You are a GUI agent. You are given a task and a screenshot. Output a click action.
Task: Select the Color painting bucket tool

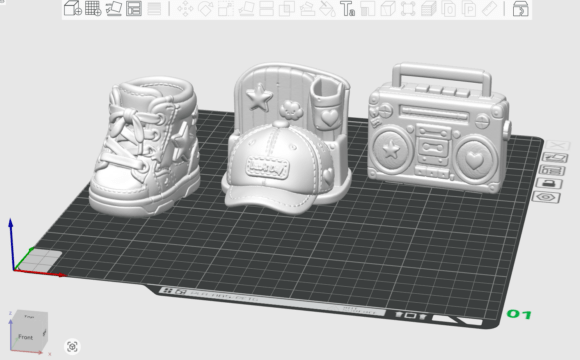click(327, 9)
